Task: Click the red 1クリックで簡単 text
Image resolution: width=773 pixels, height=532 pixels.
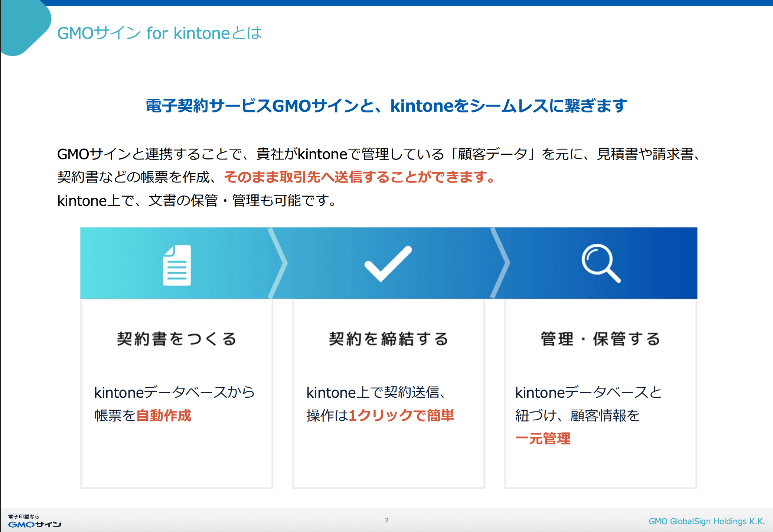Action: (x=401, y=416)
